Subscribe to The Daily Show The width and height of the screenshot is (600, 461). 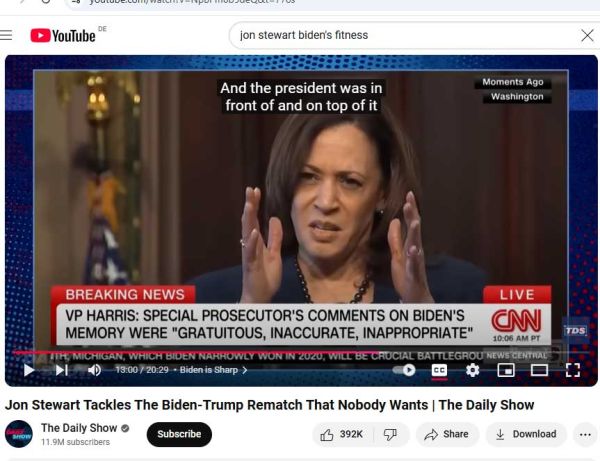tap(179, 434)
